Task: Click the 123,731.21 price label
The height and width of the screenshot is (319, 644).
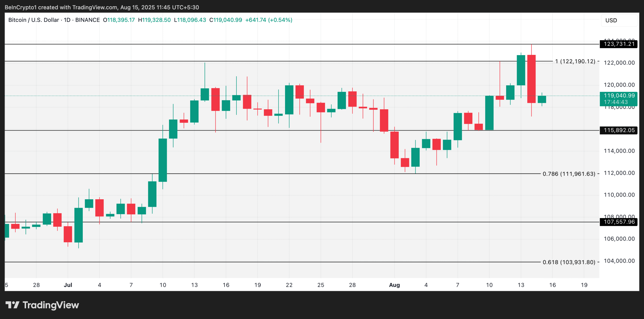Action: pos(619,44)
